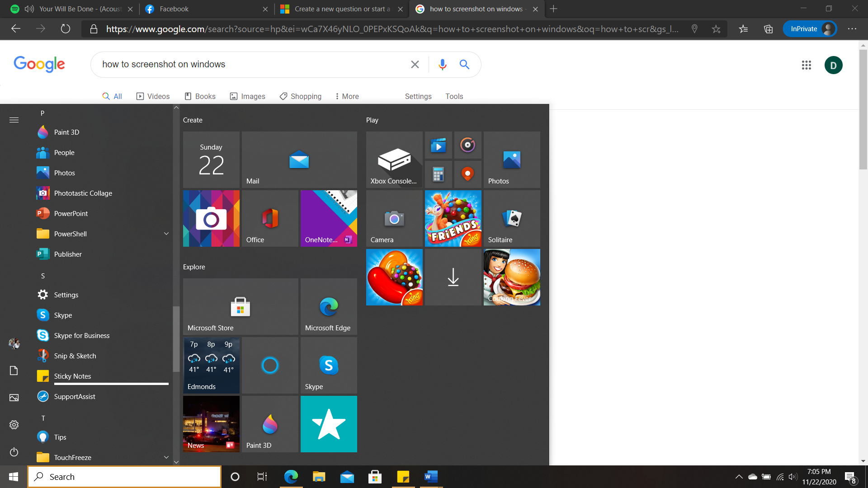Viewport: 868px width, 488px height.
Task: Expand the PowerShell folder
Action: click(166, 234)
